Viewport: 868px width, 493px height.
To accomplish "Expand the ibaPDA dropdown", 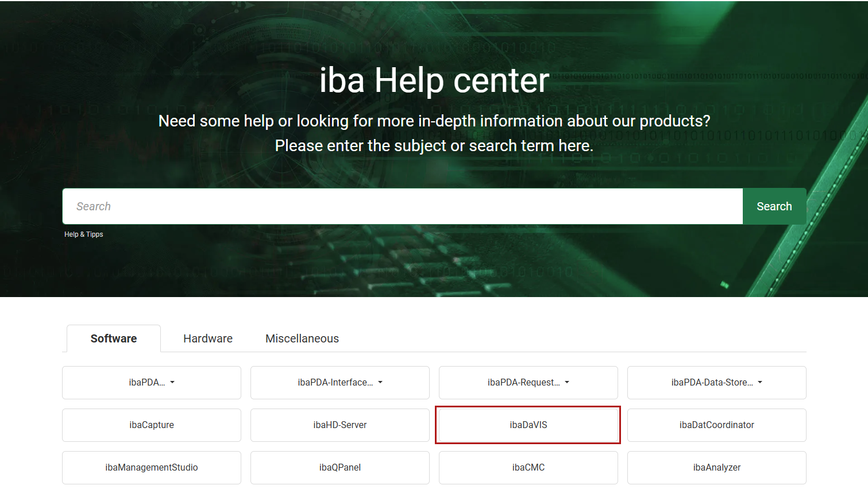I will click(152, 383).
